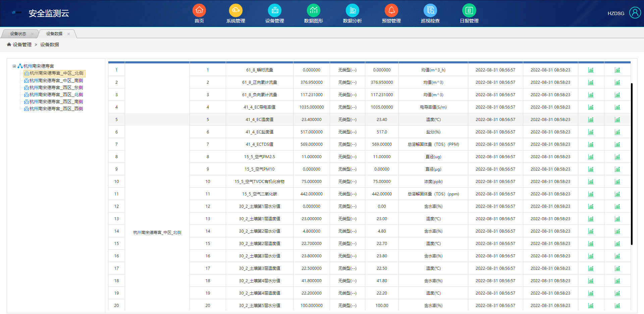The width and height of the screenshot is (644, 314).
Task: Click last chart icon for 15_5_空气PM10 row
Action: click(x=618, y=169)
